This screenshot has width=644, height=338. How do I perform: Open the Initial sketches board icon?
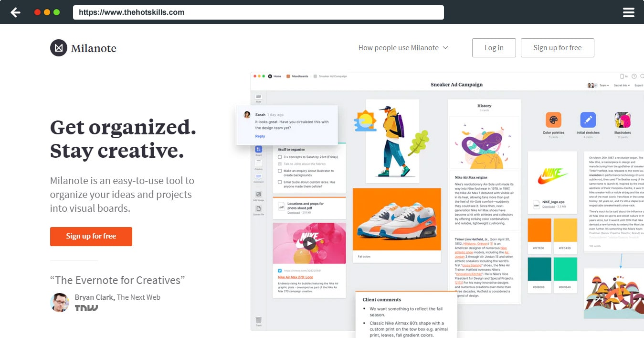(588, 120)
